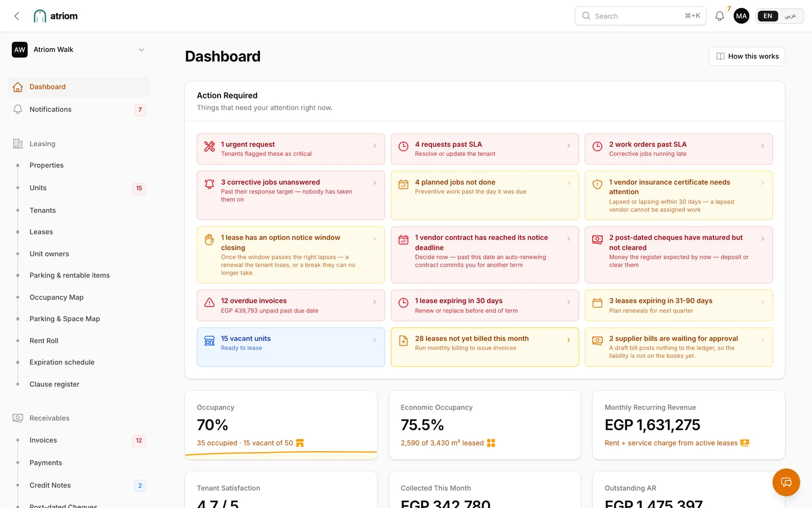Open the orange chat support button
The image size is (812, 508).
[x=786, y=482]
